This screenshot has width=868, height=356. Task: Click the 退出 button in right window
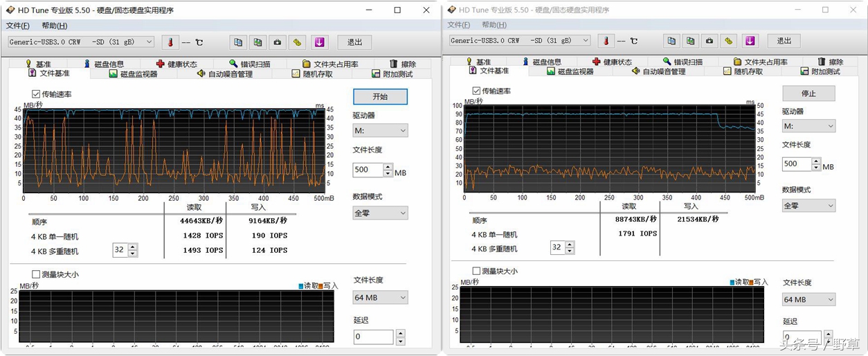(x=784, y=41)
